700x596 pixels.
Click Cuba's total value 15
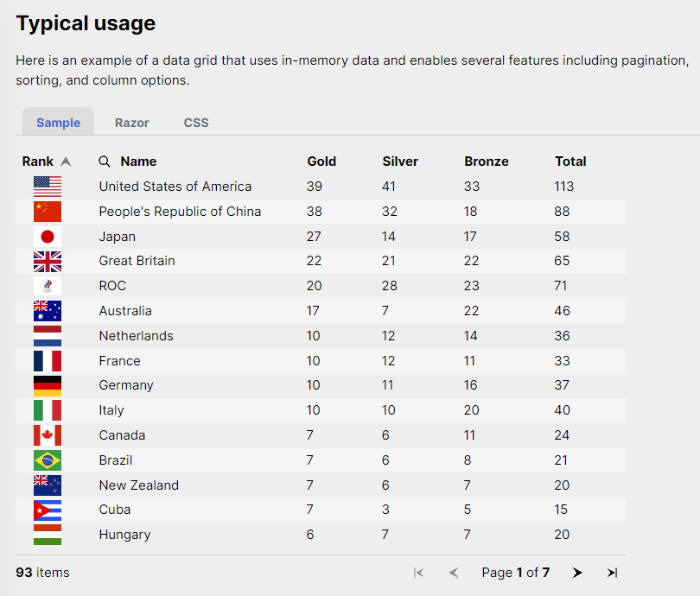pos(561,510)
